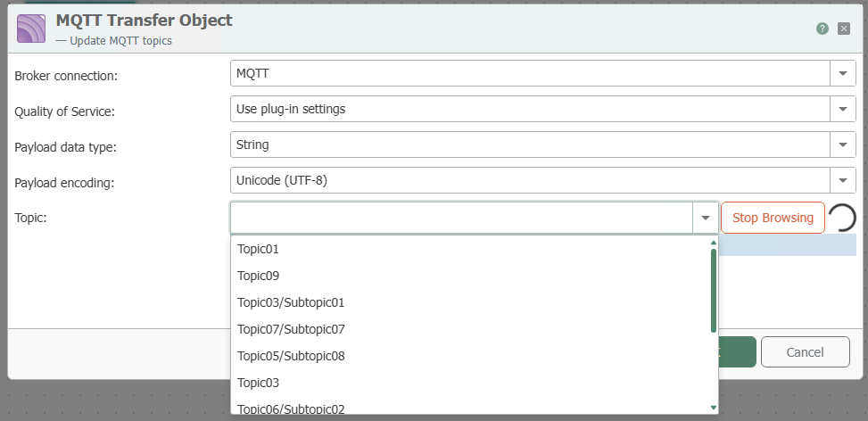Click the Cancel button
868x421 pixels.
[x=805, y=352]
